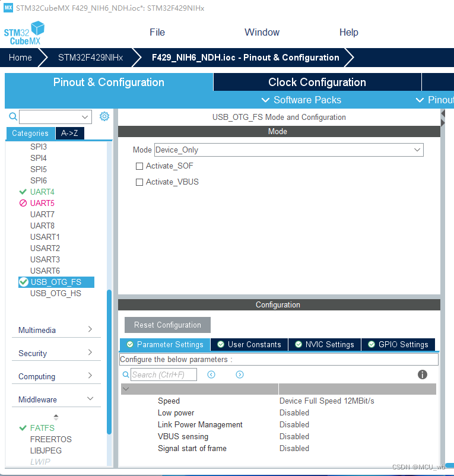Expand the Multimedia category
Screen dimensions: 454x476
(x=56, y=330)
